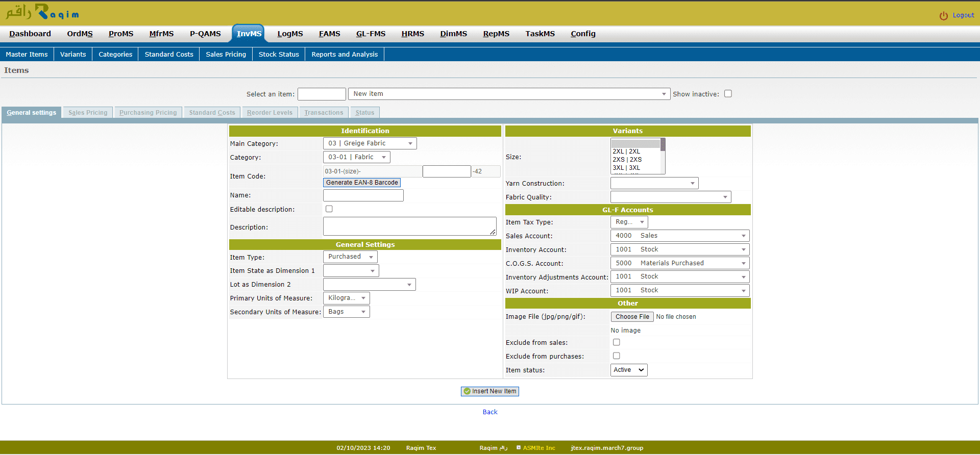This screenshot has height=455, width=980.
Task: Open the Config menu
Action: click(583, 34)
